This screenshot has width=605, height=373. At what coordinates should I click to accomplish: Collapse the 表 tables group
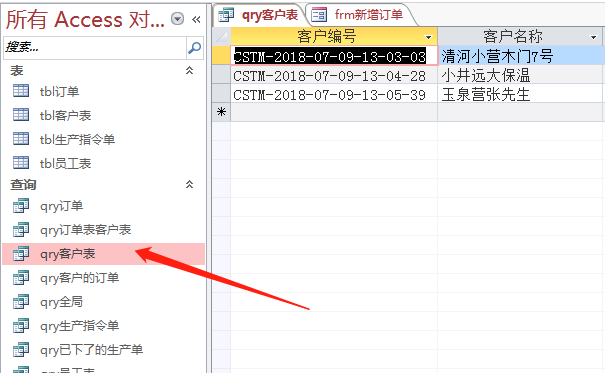pyautogui.click(x=189, y=70)
